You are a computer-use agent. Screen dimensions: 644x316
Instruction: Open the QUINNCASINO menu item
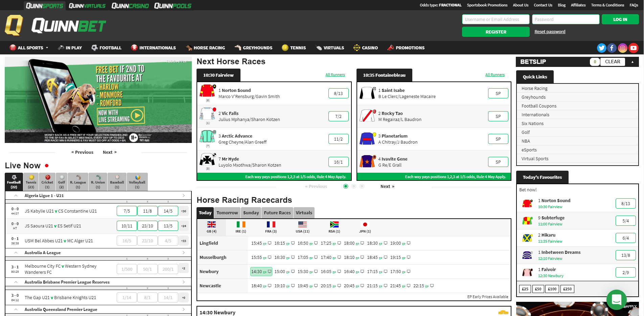pos(130,5)
